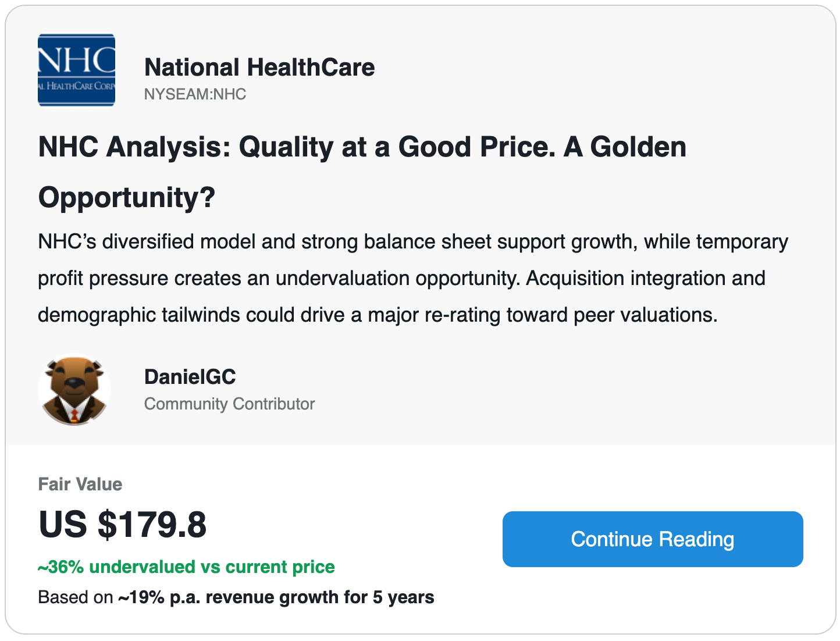Click the summary line starting 'demographic tailwinds'
This screenshot has width=840, height=641.
(x=377, y=315)
